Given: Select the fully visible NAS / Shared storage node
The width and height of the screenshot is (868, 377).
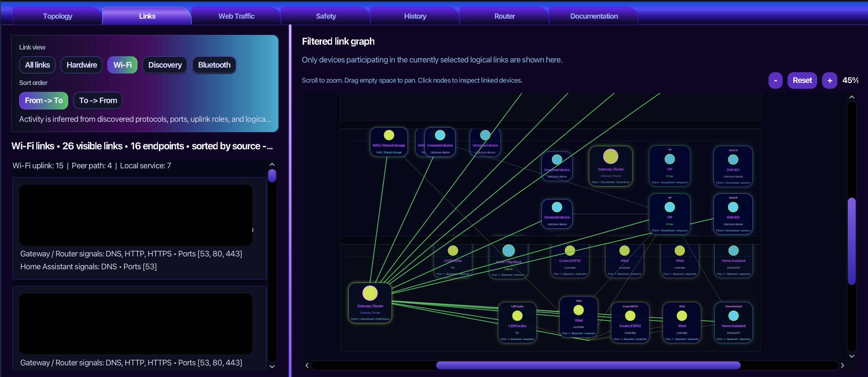Looking at the screenshot, I should [389, 142].
